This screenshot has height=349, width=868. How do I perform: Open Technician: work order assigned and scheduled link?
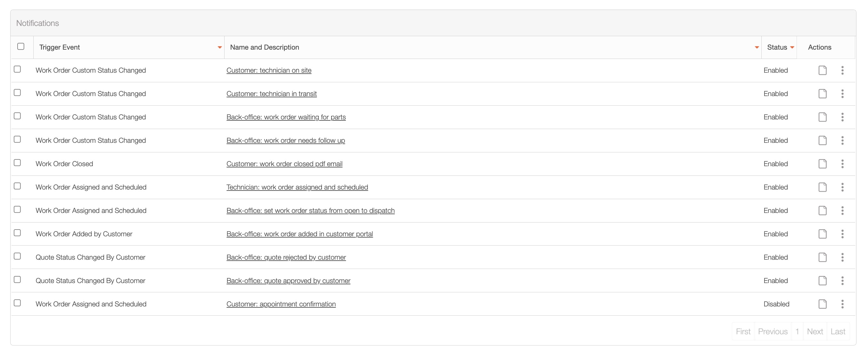point(297,187)
